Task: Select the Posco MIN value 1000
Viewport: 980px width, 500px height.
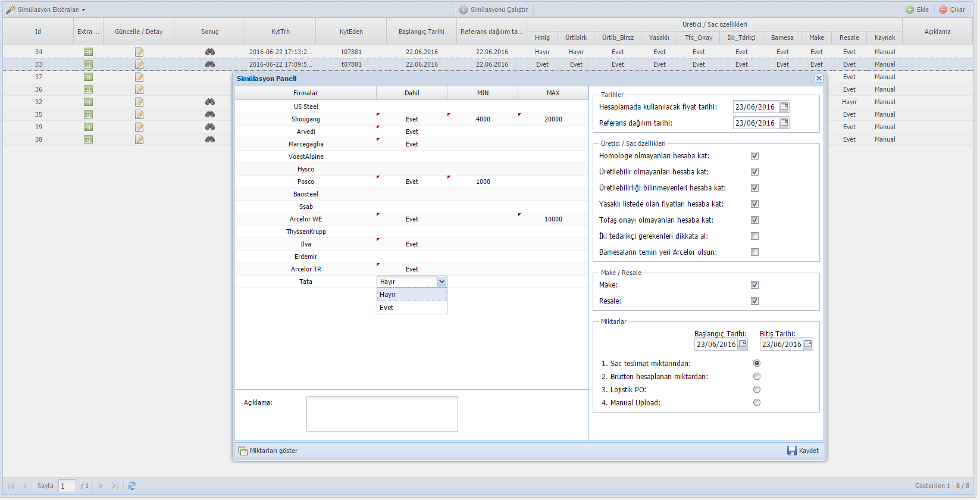Action: point(483,182)
